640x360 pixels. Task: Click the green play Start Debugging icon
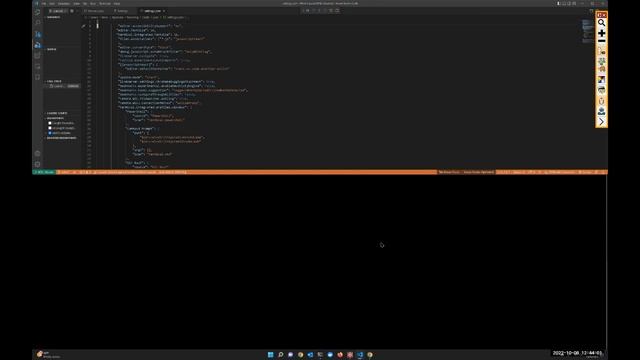[50, 11]
